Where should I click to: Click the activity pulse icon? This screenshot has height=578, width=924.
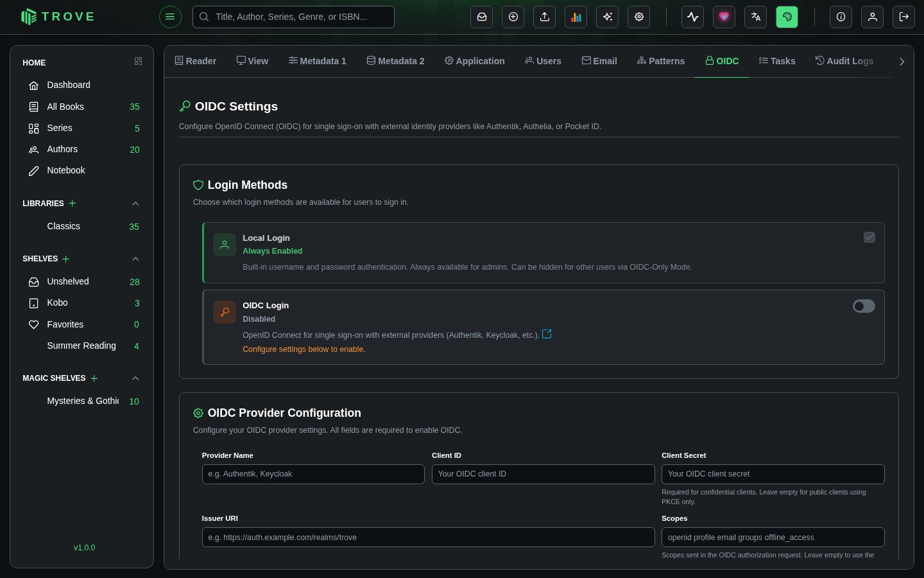coord(692,17)
